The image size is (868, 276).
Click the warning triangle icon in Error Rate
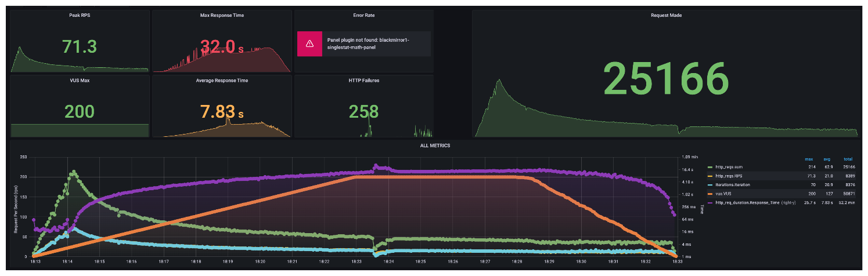310,43
